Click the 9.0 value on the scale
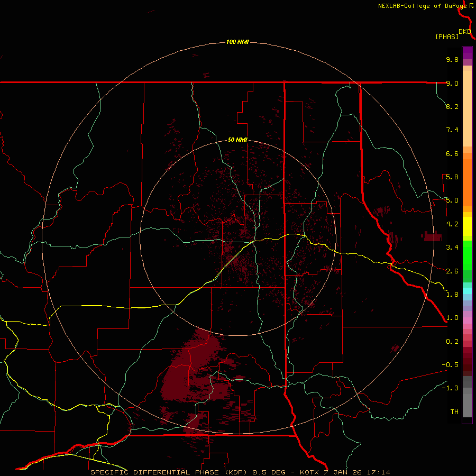 (x=452, y=83)
